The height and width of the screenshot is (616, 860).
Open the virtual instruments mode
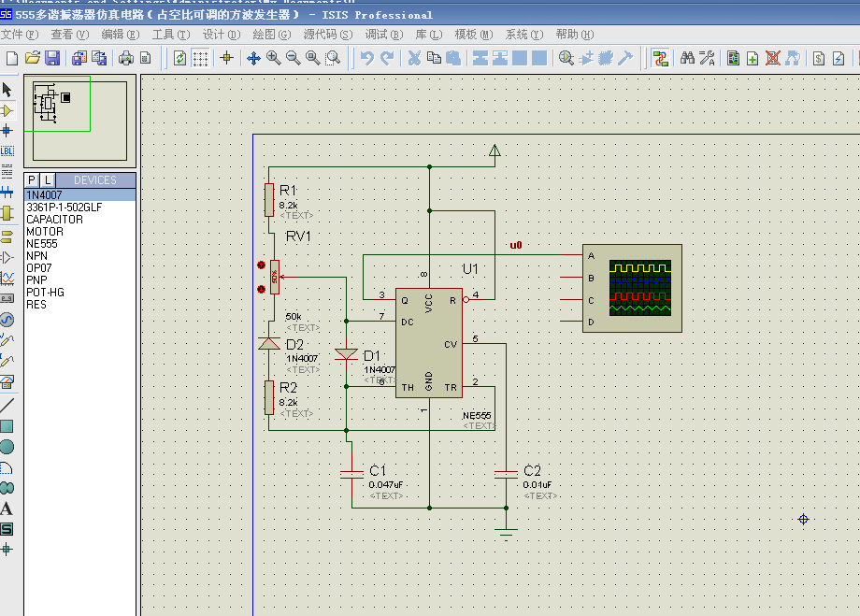7,381
